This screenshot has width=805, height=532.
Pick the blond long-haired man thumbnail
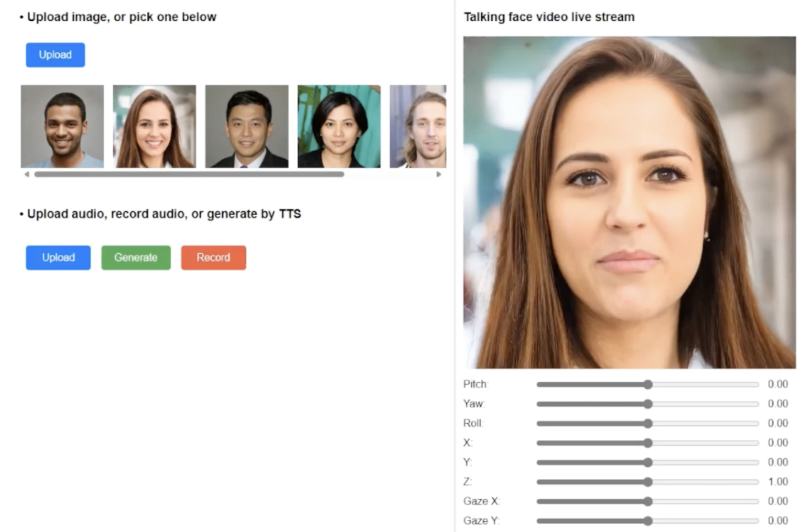click(418, 126)
